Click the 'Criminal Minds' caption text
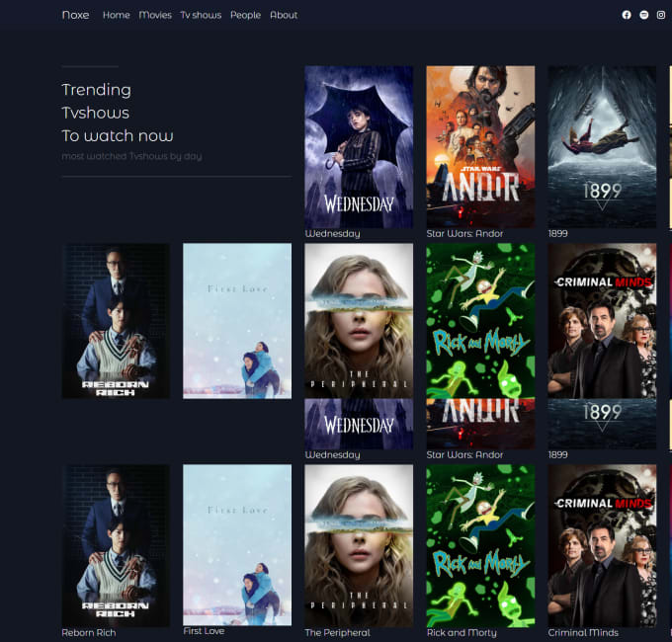The width and height of the screenshot is (672, 642). point(583,632)
